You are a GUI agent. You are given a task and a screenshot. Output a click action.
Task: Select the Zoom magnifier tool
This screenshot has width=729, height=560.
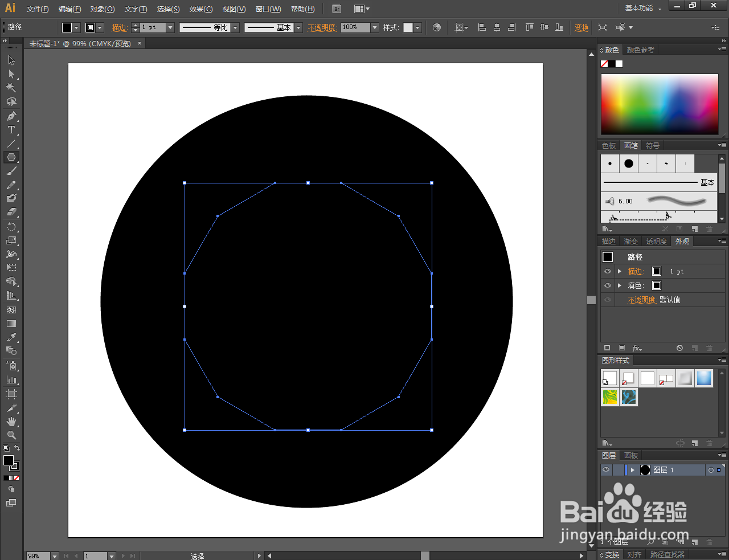11,435
